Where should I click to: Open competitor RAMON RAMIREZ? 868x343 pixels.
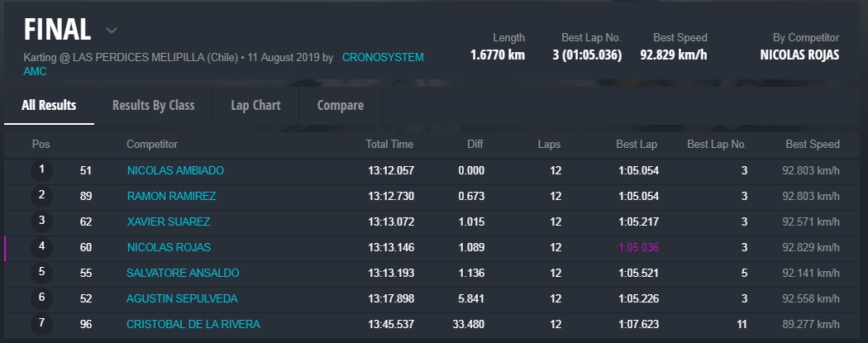pyautogui.click(x=171, y=196)
